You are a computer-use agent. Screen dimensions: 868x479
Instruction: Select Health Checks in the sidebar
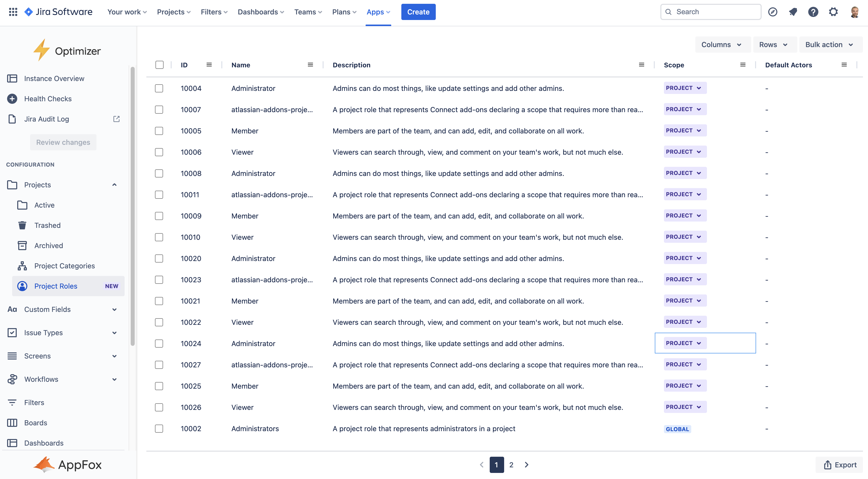[x=48, y=98]
